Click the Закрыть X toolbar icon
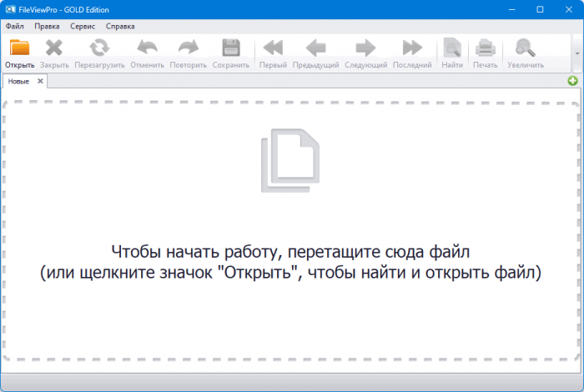The height and width of the screenshot is (392, 584). [x=54, y=48]
